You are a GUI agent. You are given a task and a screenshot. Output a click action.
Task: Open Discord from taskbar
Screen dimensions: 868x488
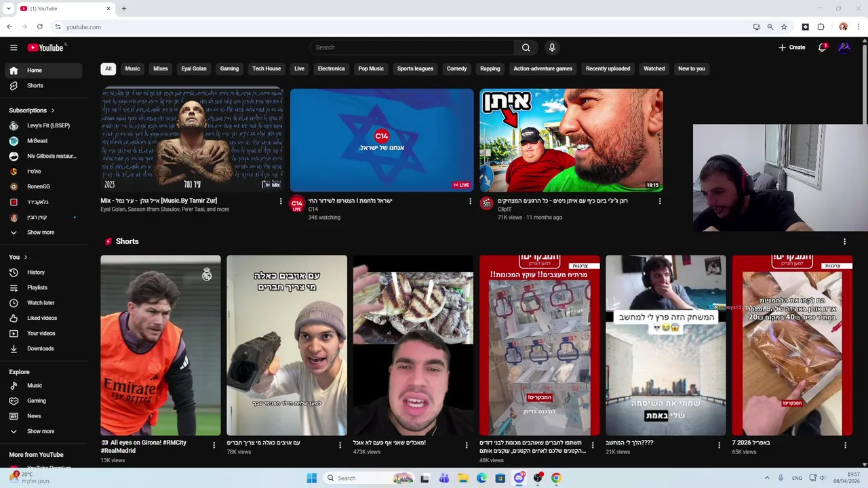click(x=519, y=478)
